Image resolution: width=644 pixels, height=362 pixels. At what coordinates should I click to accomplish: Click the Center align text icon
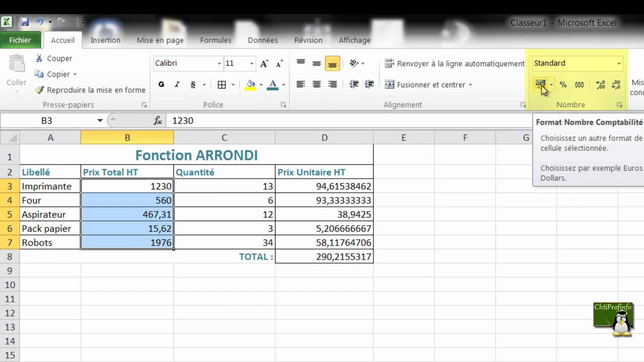316,85
